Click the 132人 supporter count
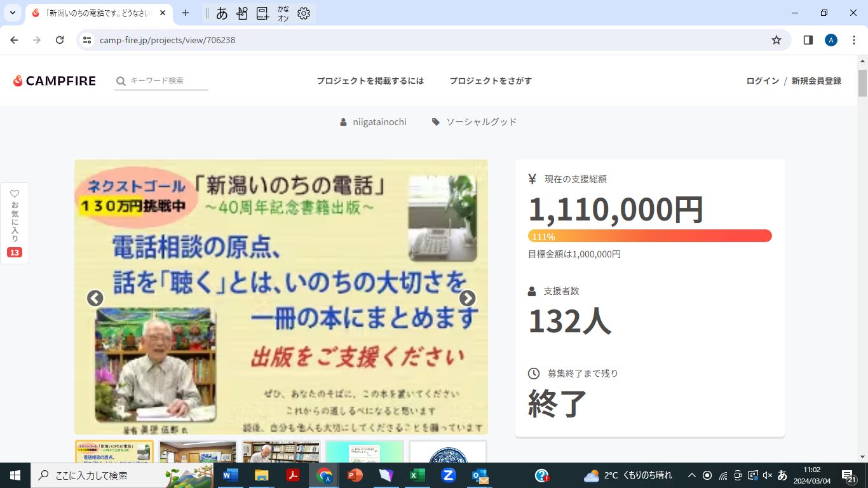This screenshot has height=488, width=868. [x=570, y=321]
